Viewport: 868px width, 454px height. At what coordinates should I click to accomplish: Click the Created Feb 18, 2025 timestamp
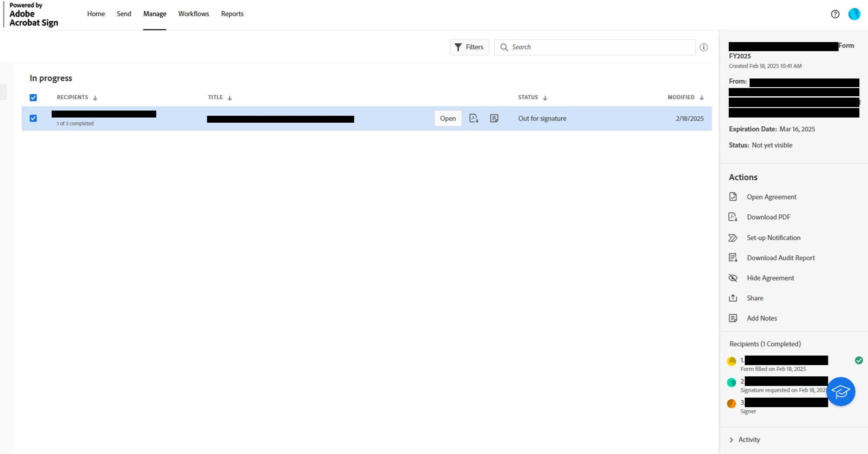point(765,66)
